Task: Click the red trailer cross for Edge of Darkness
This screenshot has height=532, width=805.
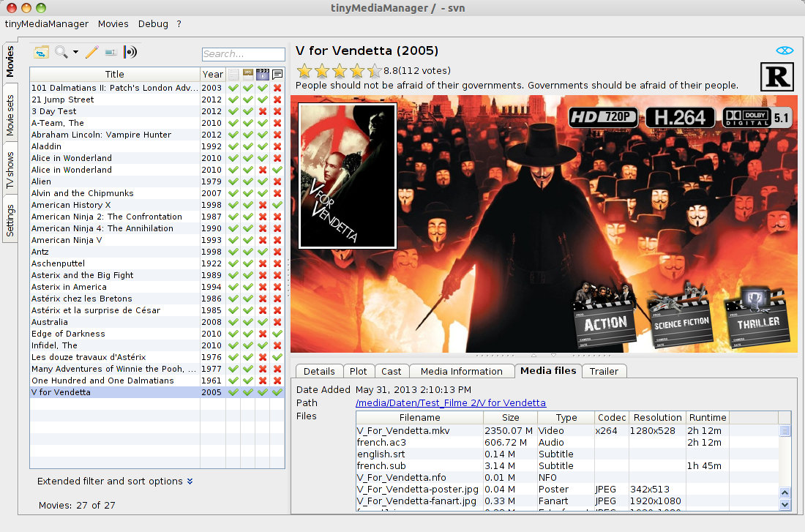Action: (263, 334)
